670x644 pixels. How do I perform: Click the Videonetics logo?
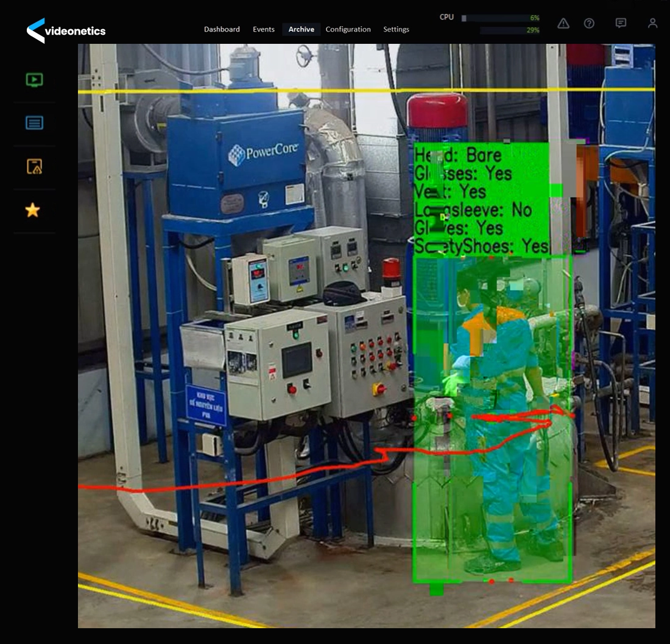pyautogui.click(x=66, y=30)
